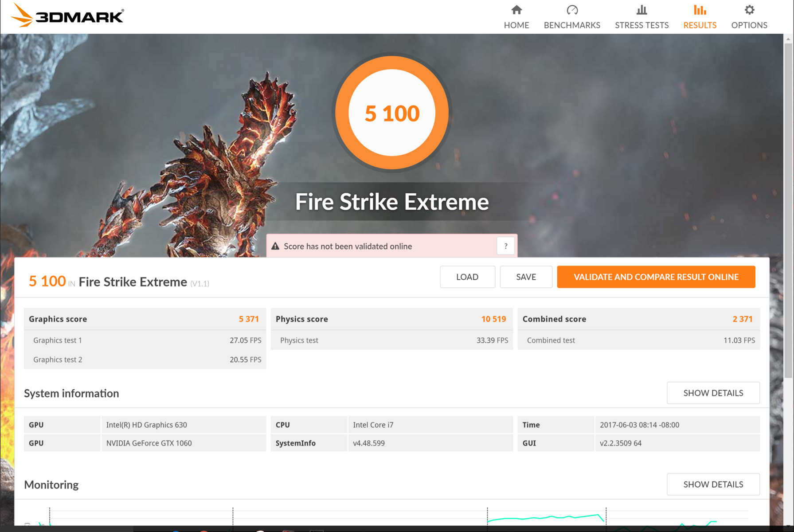Click 'Intel(R) HD Graphics 630' GPU value
This screenshot has width=794, height=532.
click(x=147, y=425)
